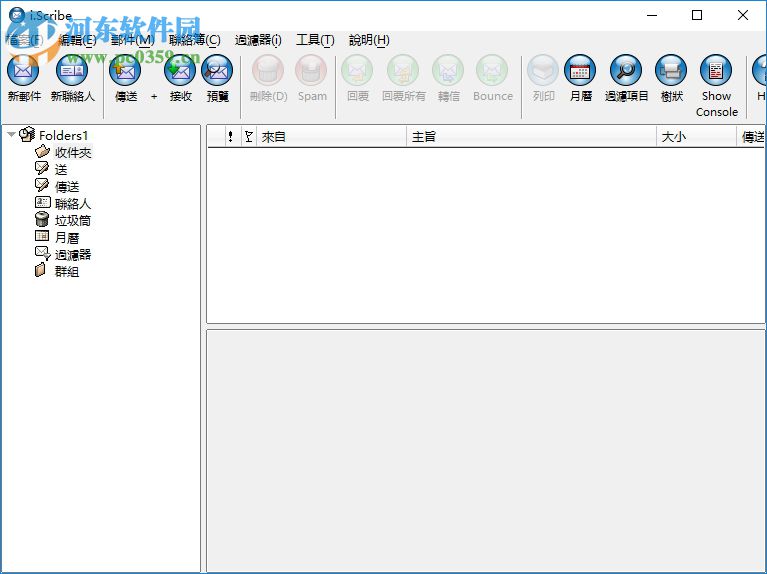Sort by the priority ! column header
767x574 pixels.
point(231,137)
